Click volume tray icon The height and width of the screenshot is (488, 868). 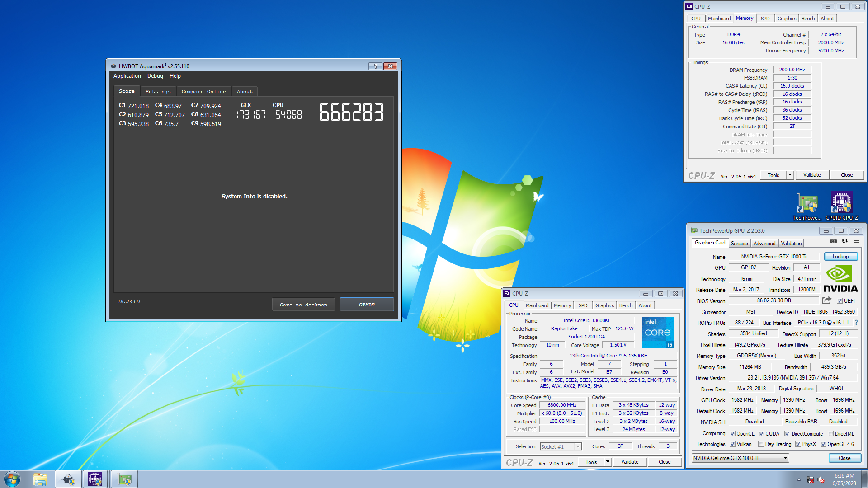pos(821,480)
